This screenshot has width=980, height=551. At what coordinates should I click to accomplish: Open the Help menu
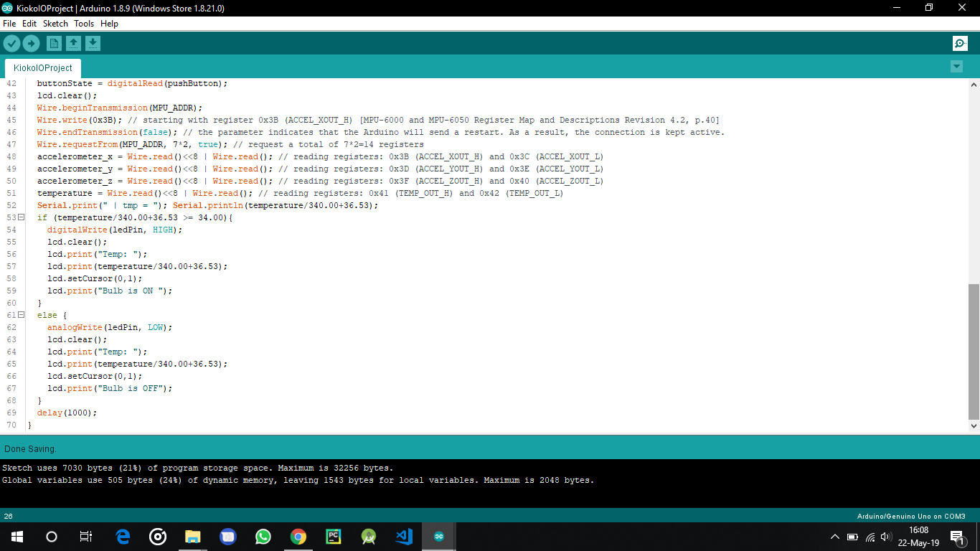click(109, 24)
